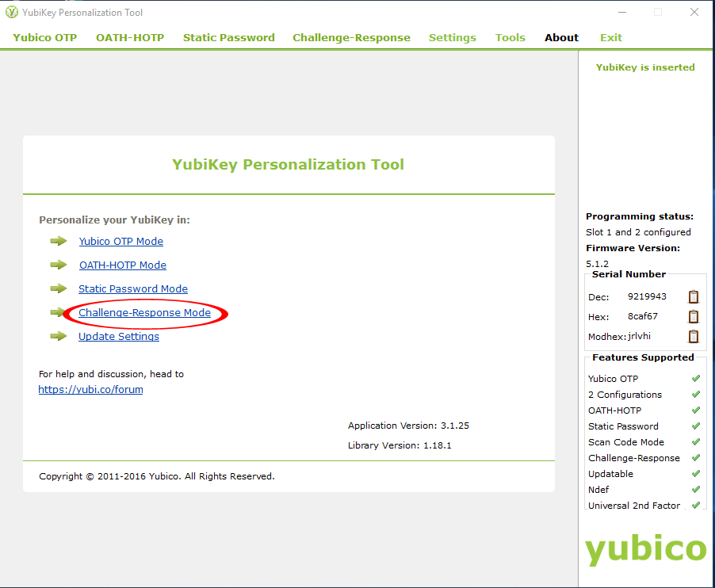Follow the Static Password Mode link

pyautogui.click(x=133, y=288)
